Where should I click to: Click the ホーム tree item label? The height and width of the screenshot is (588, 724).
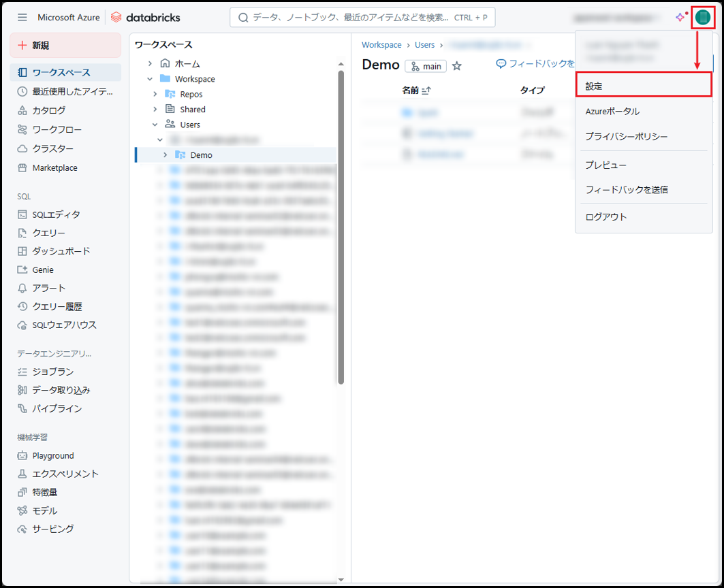[x=187, y=64]
